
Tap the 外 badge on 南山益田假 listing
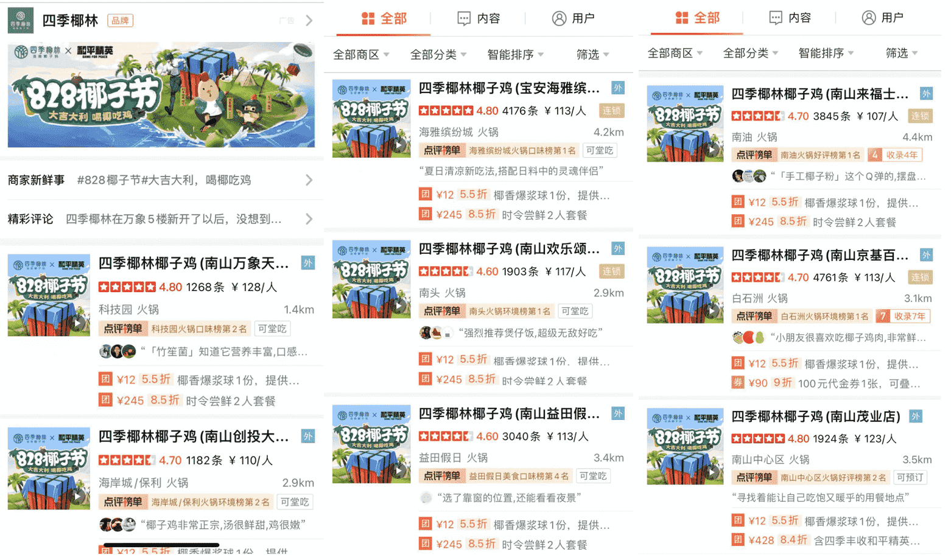tap(618, 414)
